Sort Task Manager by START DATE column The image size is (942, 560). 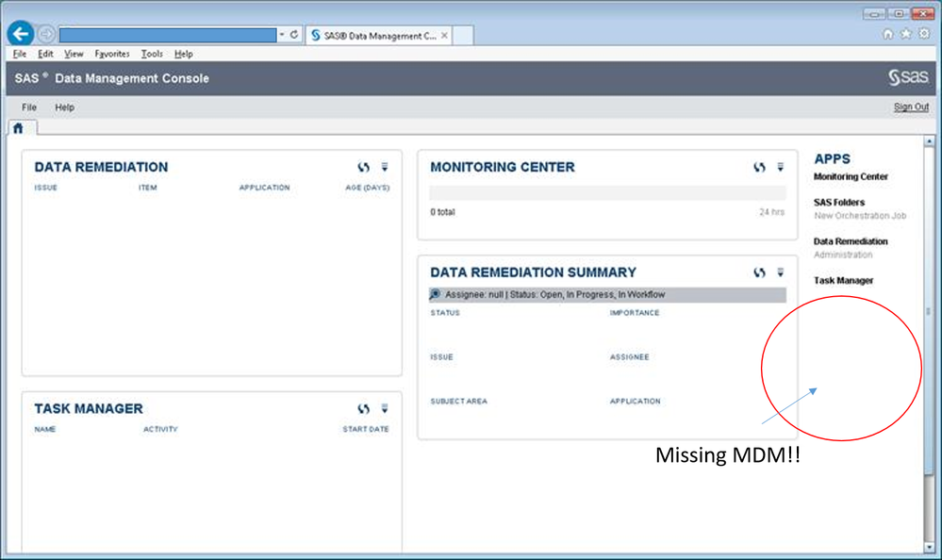click(365, 429)
